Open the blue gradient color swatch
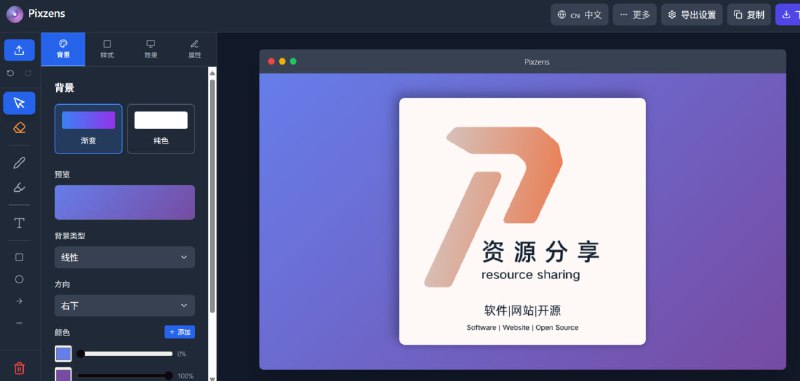 tap(63, 354)
